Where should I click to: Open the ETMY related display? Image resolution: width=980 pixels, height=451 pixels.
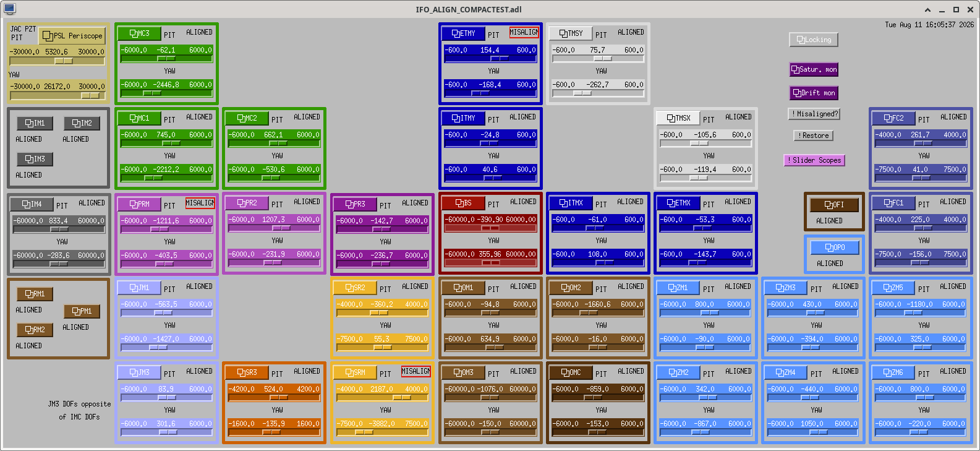[x=463, y=33]
